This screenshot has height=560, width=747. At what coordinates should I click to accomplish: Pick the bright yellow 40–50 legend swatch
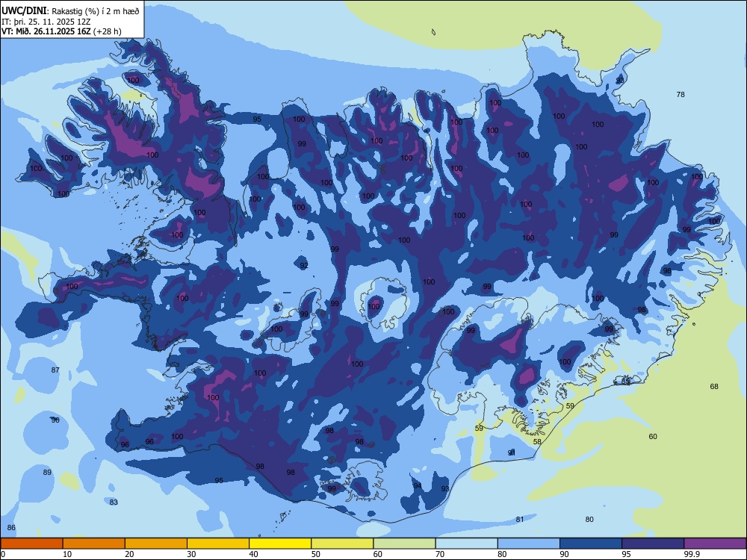280,544
